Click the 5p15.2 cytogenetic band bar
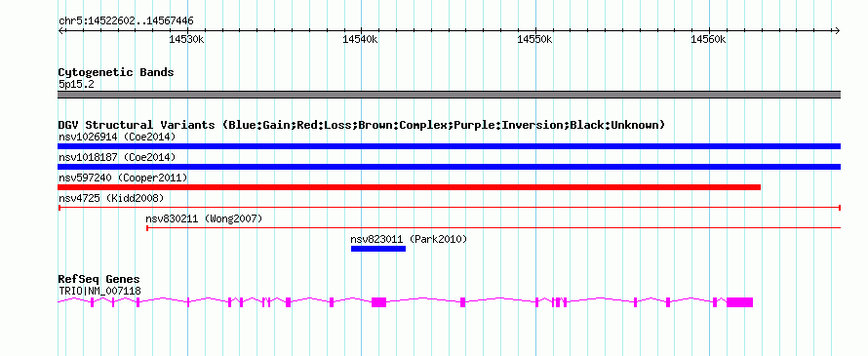This screenshot has width=868, height=356. point(449,95)
